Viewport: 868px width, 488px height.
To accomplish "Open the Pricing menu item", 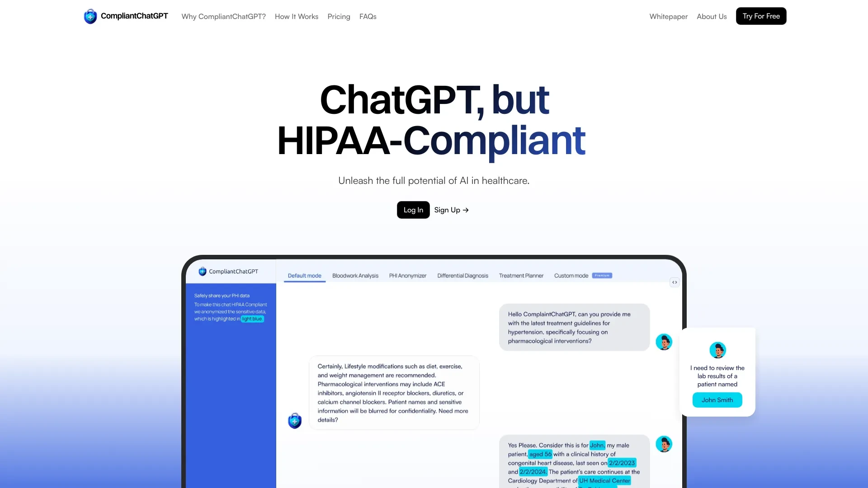I will pyautogui.click(x=339, y=16).
